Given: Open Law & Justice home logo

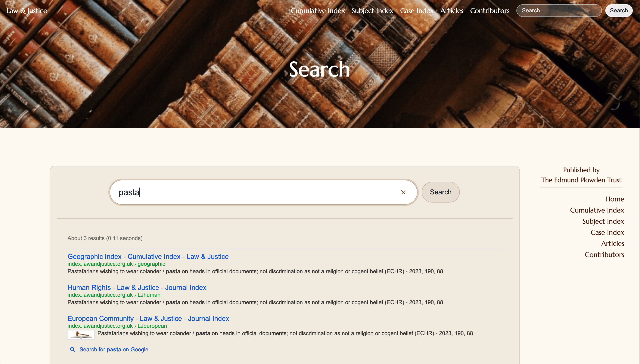Looking at the screenshot, I should pos(27,10).
